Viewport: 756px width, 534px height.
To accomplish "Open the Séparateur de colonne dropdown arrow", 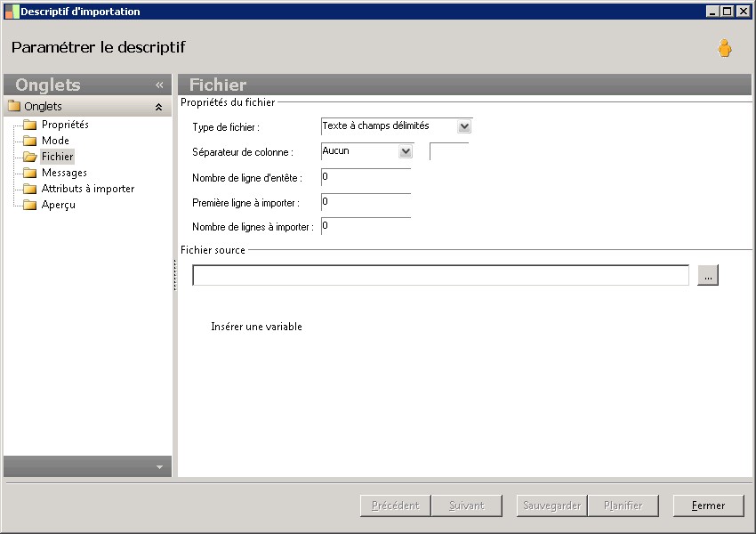I will 406,151.
